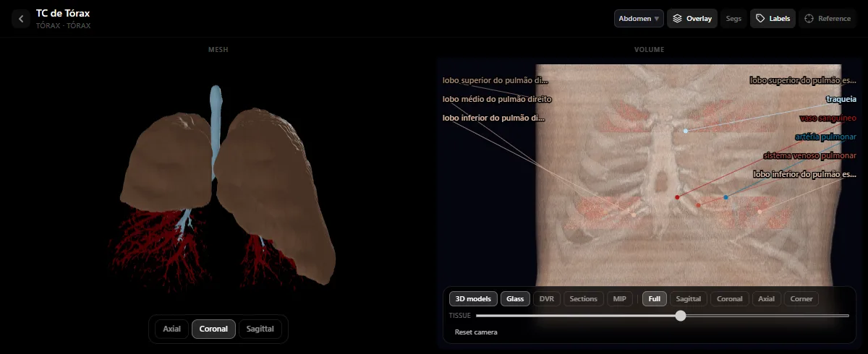Click the TISSUE slider handle

pos(680,316)
